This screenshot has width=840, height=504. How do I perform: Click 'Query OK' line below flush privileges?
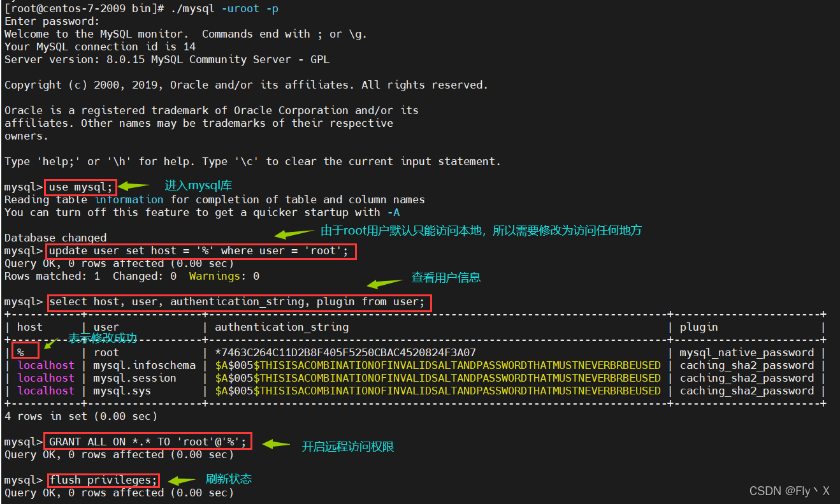[x=119, y=493]
